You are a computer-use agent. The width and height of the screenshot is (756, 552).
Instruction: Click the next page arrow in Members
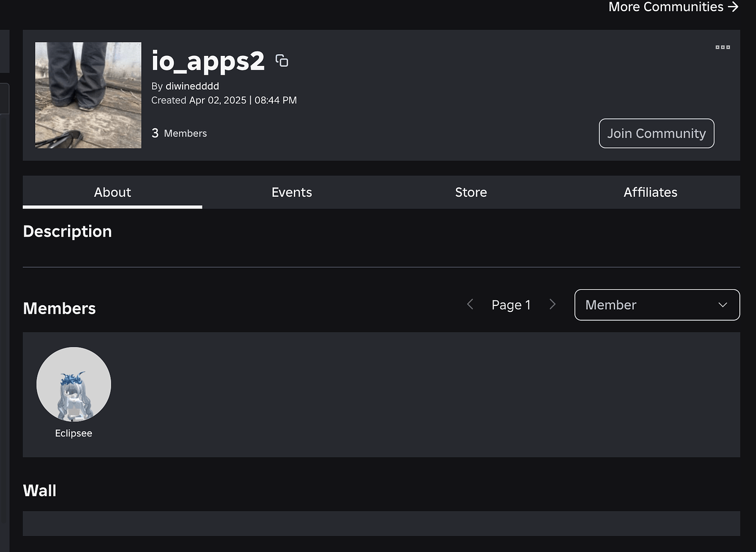[x=552, y=304]
